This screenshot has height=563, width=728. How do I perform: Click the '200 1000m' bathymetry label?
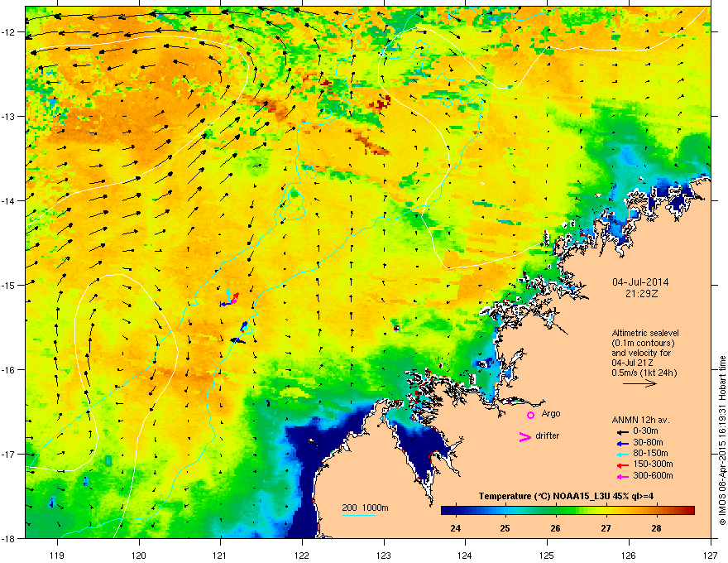tap(365, 508)
